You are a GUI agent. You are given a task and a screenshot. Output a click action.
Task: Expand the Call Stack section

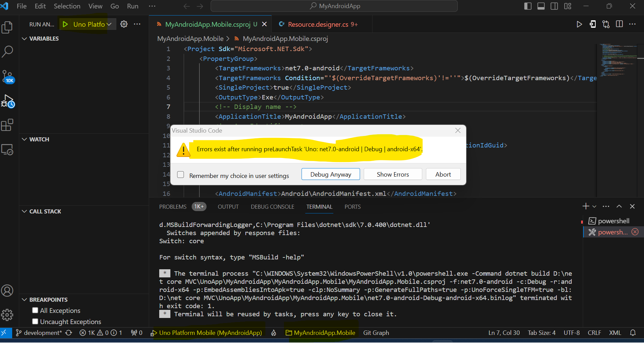[x=24, y=211]
